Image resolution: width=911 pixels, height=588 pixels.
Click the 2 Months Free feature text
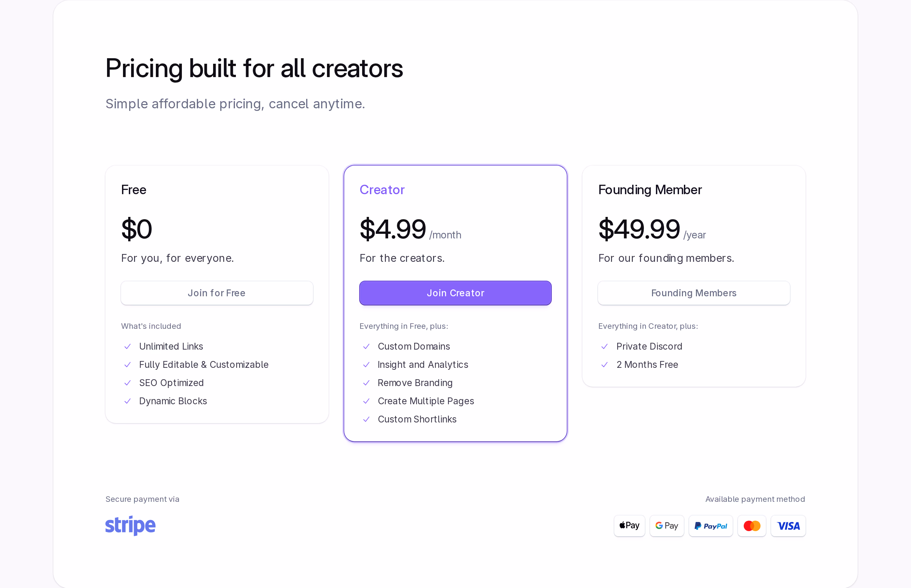click(647, 365)
